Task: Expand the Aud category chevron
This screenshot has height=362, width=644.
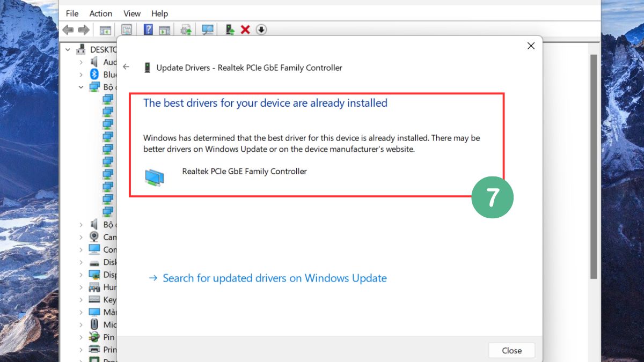Action: tap(81, 62)
